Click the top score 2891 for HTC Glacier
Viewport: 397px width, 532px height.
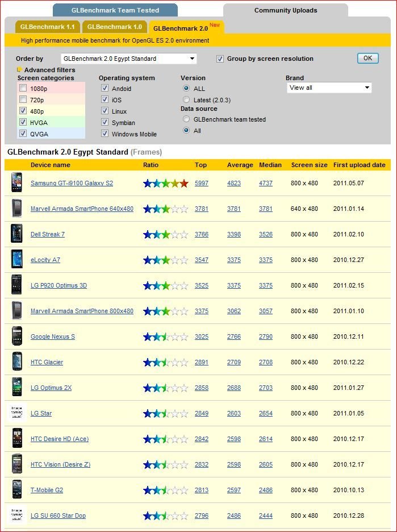tap(202, 362)
